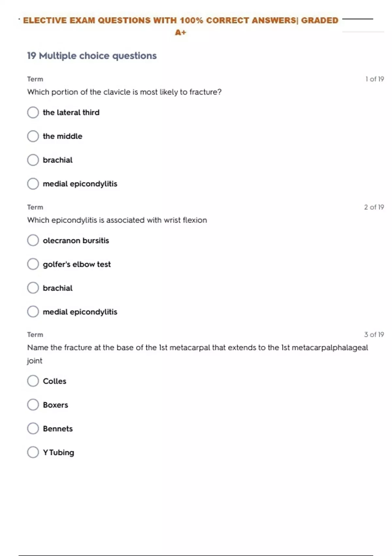Click the '1 of 19' question counter
This screenshot has height=556, width=392.
(374, 79)
